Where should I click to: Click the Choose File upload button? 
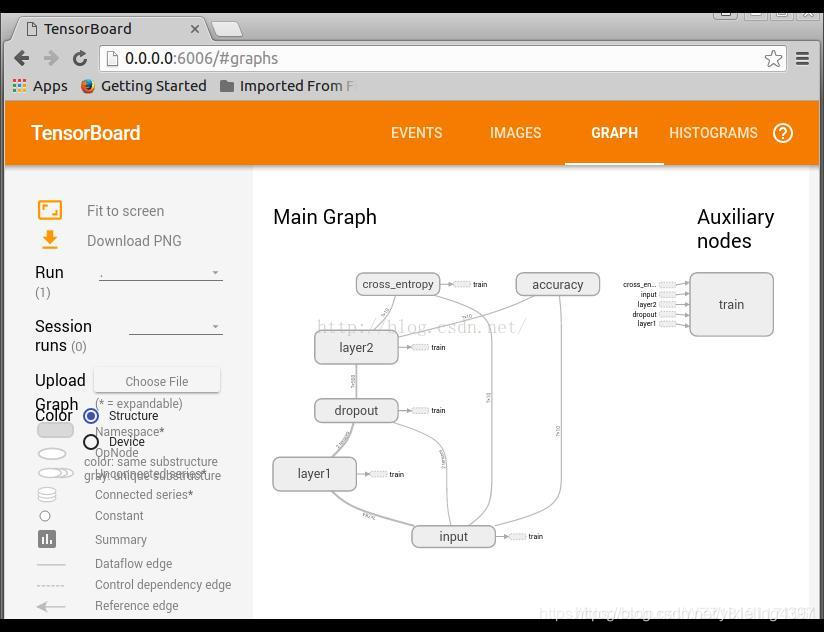point(157,381)
